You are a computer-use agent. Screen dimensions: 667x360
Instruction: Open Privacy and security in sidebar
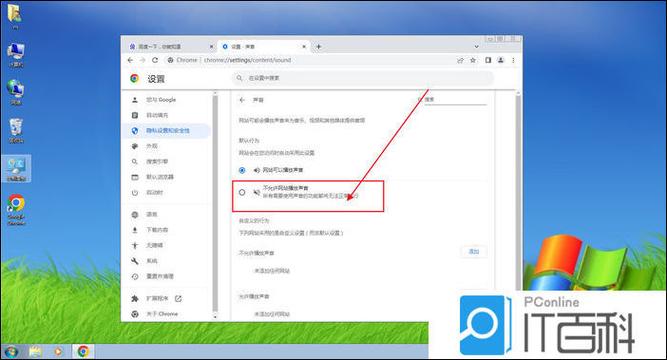[167, 131]
